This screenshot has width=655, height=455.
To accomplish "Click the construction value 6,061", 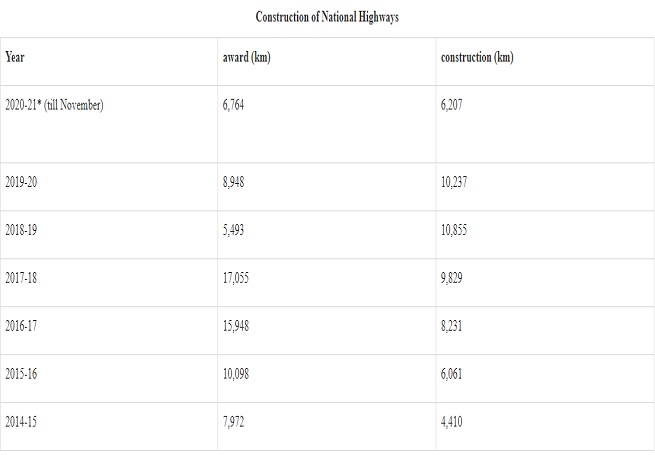I will (452, 374).
